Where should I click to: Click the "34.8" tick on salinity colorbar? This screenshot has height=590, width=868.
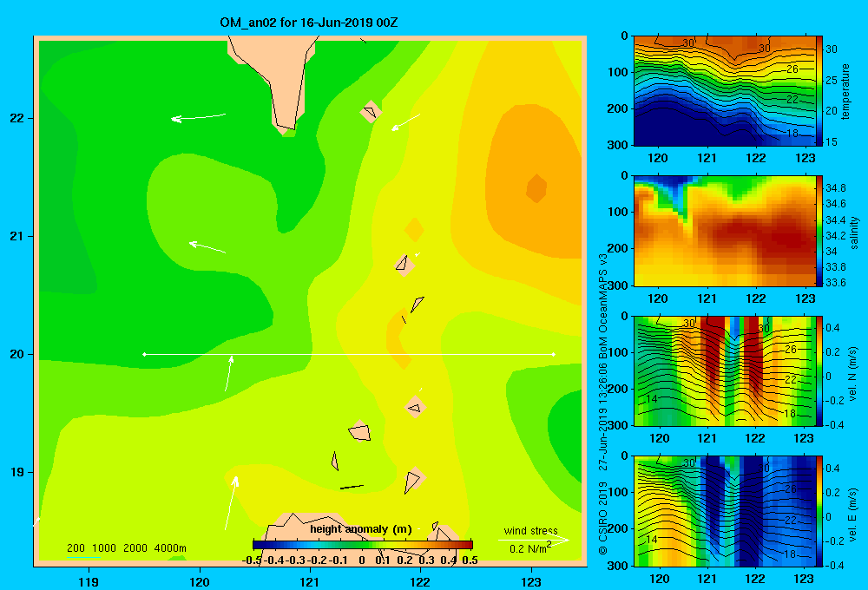(836, 188)
